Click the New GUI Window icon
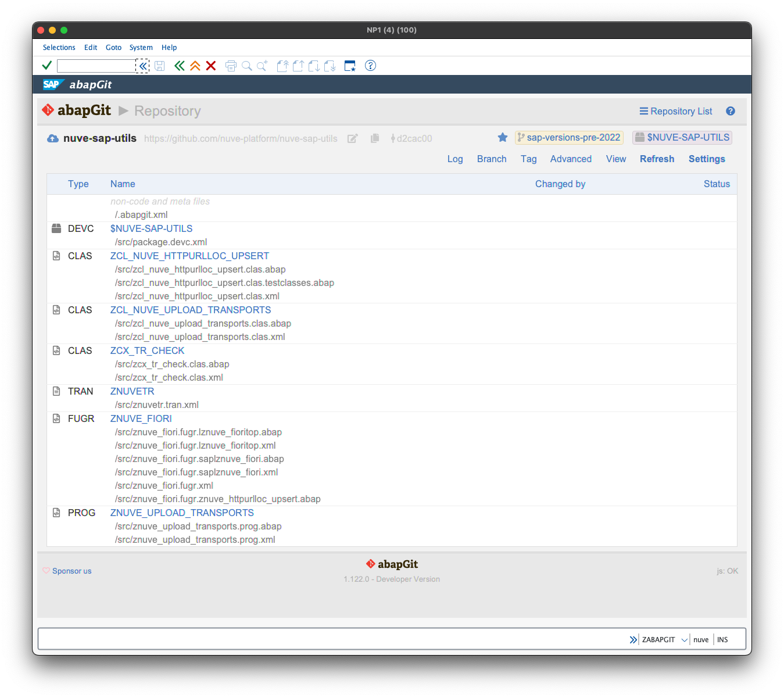This screenshot has height=698, width=784. (x=350, y=66)
